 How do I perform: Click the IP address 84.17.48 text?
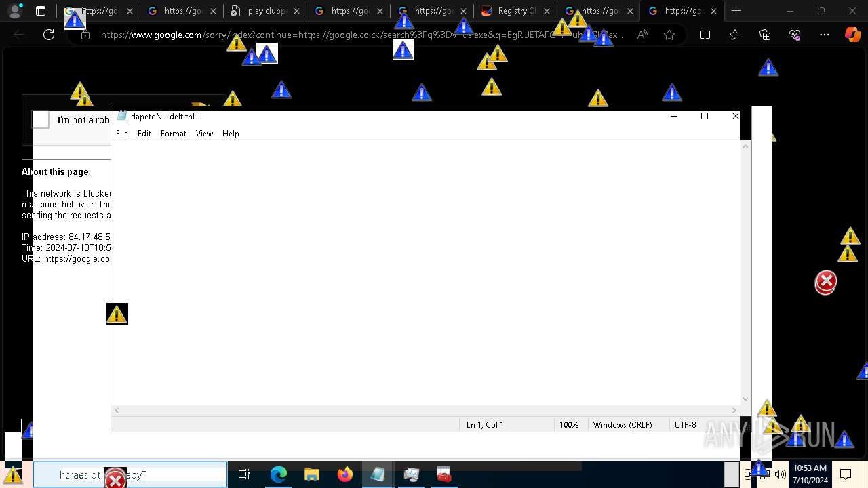(x=66, y=237)
